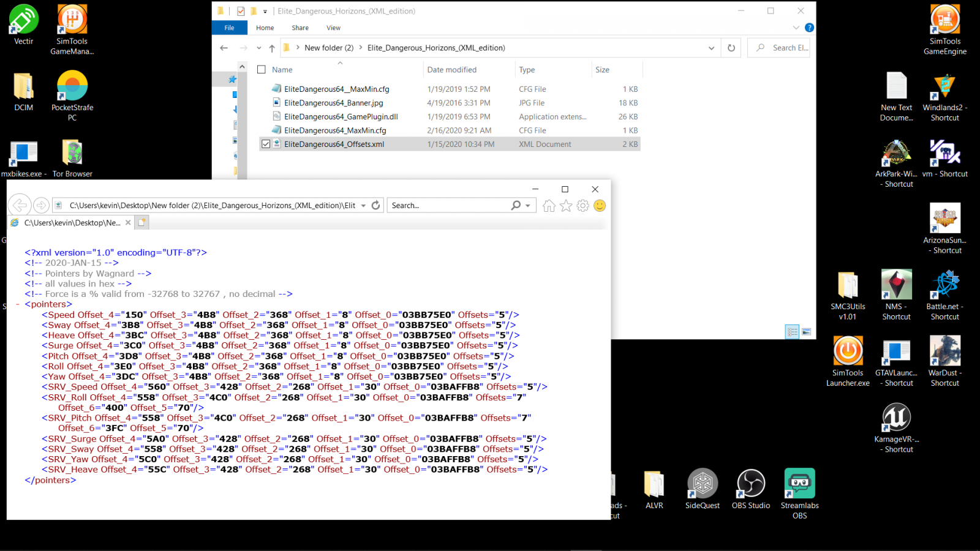
Task: Open the Home ribbon tab
Action: pyautogui.click(x=265, y=28)
